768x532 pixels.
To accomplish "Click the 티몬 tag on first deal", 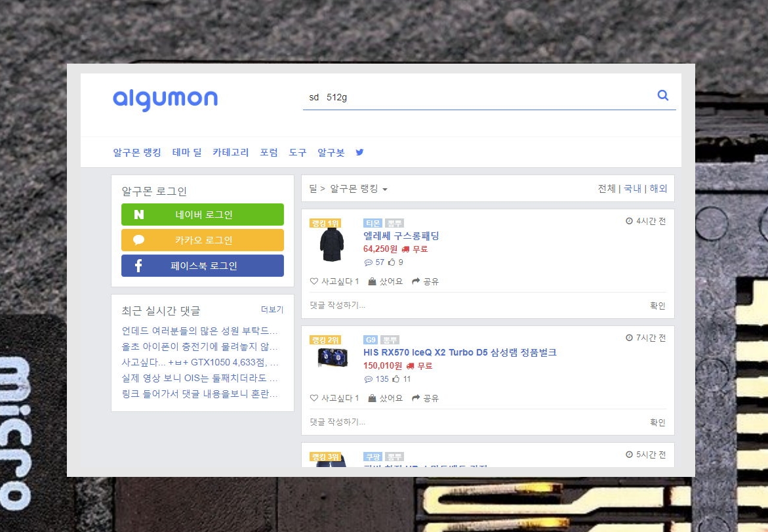I will [x=373, y=224].
